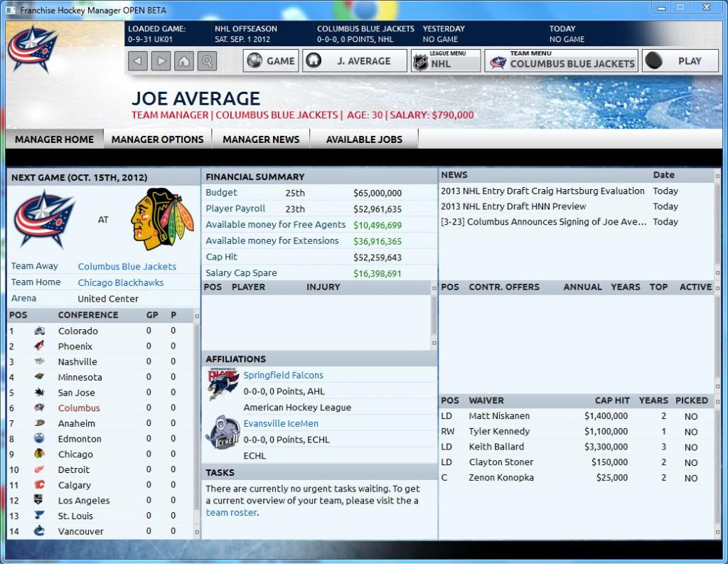Image resolution: width=728 pixels, height=564 pixels.
Task: Click the Evansville IceMen logo under Affiliations
Action: 223,432
